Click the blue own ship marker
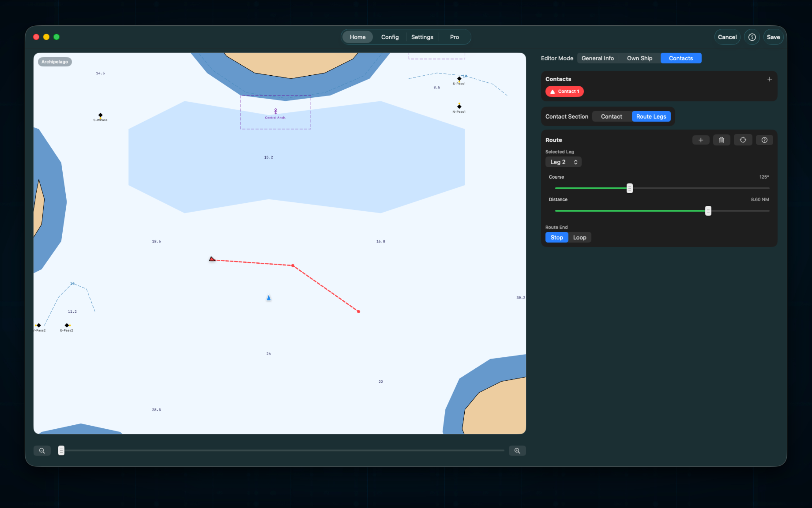The width and height of the screenshot is (812, 508). (x=268, y=298)
